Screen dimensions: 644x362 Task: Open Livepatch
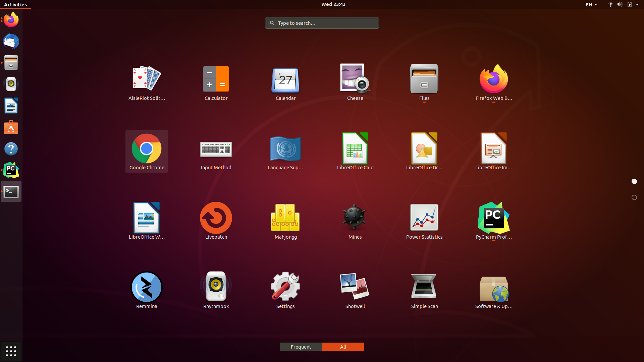coord(216,220)
